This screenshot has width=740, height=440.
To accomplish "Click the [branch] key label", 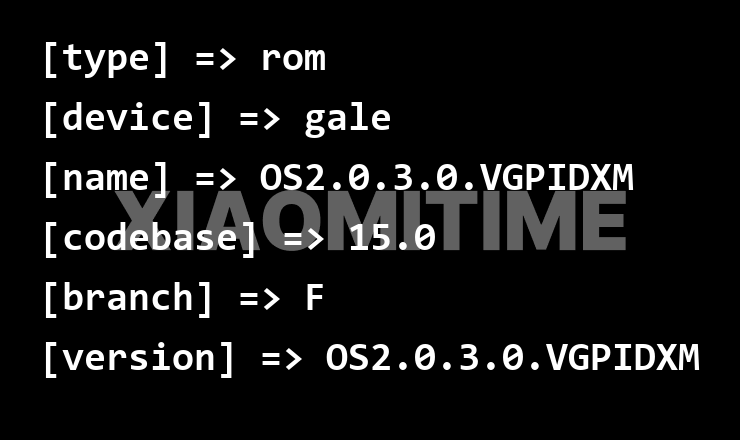I will [127, 298].
